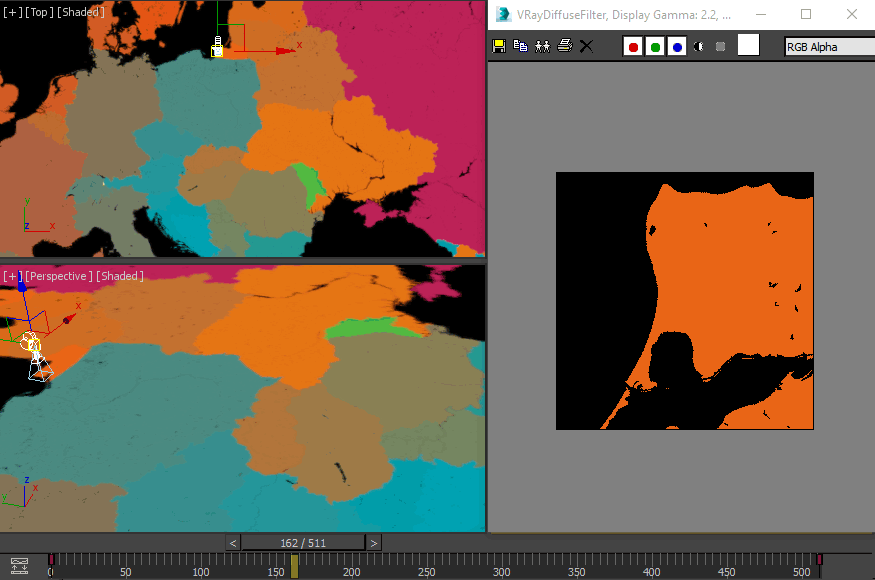The image size is (875, 580).
Task: Open the [Perspective] view label menu
Action: [x=59, y=276]
